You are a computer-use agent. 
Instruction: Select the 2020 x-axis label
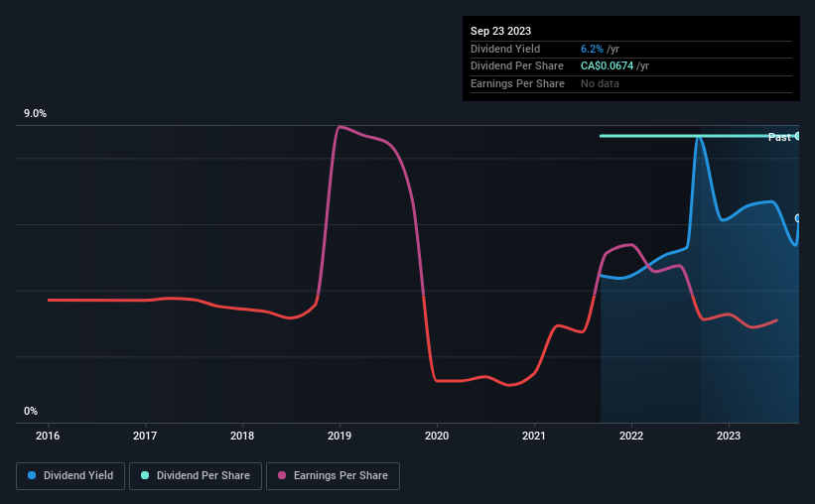[x=437, y=436]
